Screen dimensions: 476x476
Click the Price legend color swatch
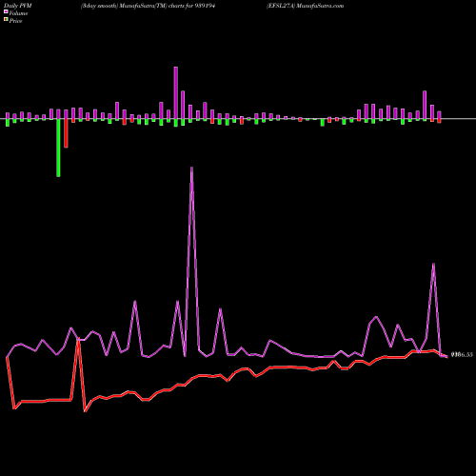pos(6,20)
